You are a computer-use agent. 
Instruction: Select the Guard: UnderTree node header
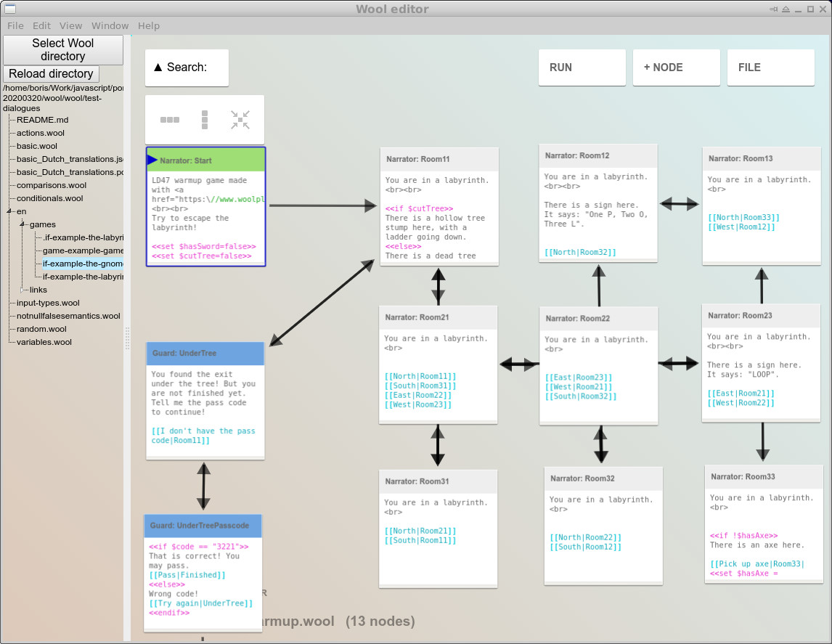pos(205,354)
